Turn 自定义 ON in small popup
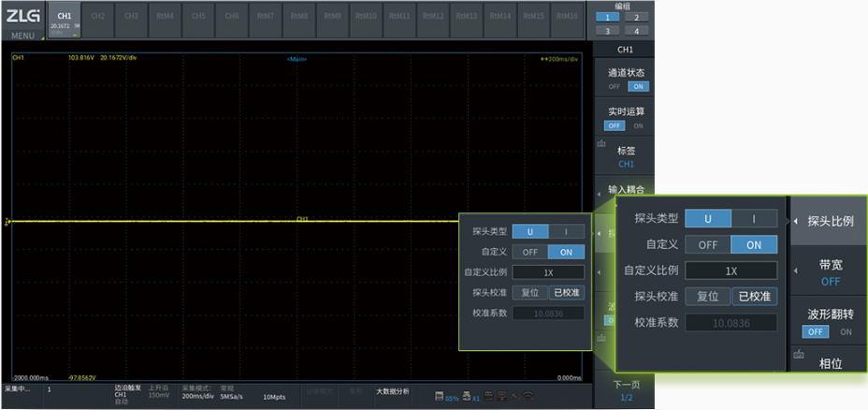The height and width of the screenshot is (410, 868). pos(566,252)
